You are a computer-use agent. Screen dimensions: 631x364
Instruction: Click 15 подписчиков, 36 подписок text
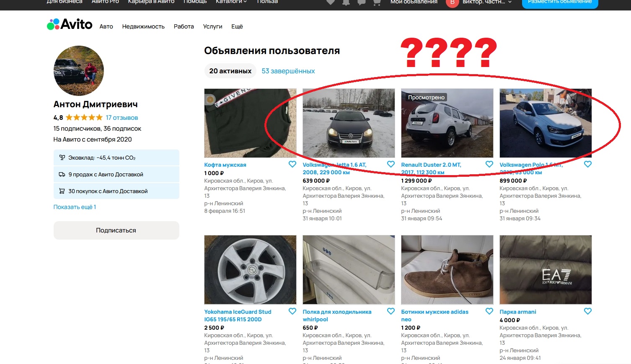[x=97, y=129]
